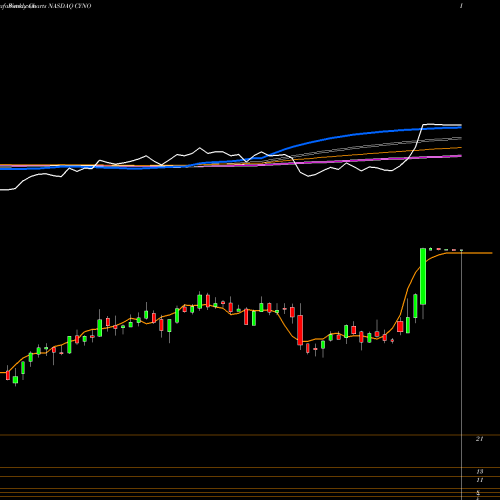Click the price label 21
The image size is (500, 500).
point(479,439)
